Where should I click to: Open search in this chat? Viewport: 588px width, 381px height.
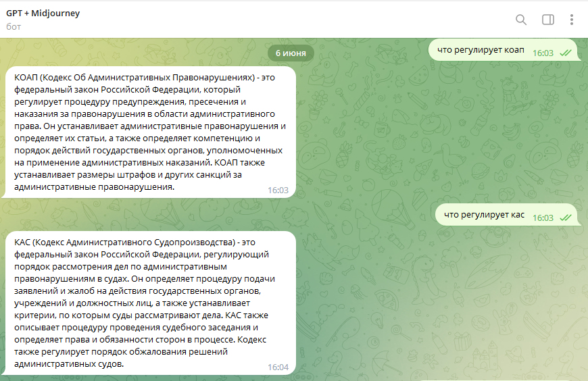pyautogui.click(x=521, y=20)
